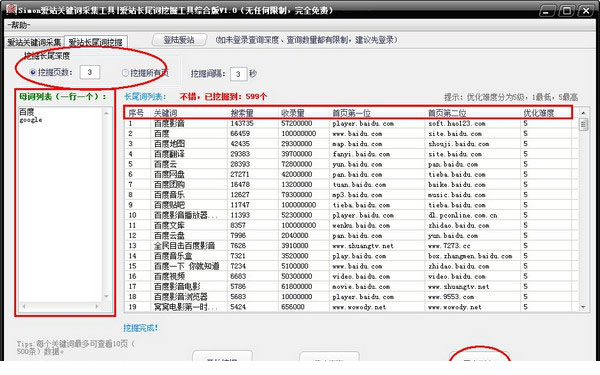Viewport: 600px width, 375px height.
Task: Select the 百度团购 keyword row
Action: [169, 184]
